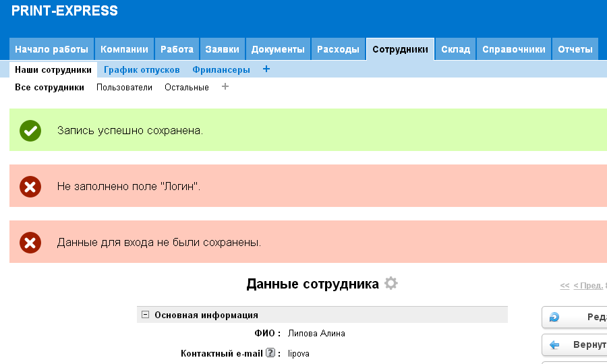Click the green checkmark success icon
607x364 pixels.
[x=30, y=130]
